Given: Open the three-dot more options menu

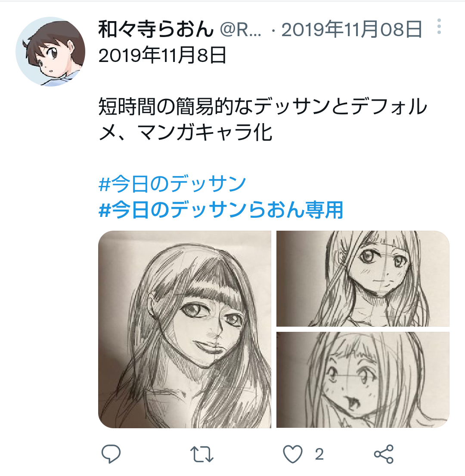Looking at the screenshot, I should tap(439, 26).
